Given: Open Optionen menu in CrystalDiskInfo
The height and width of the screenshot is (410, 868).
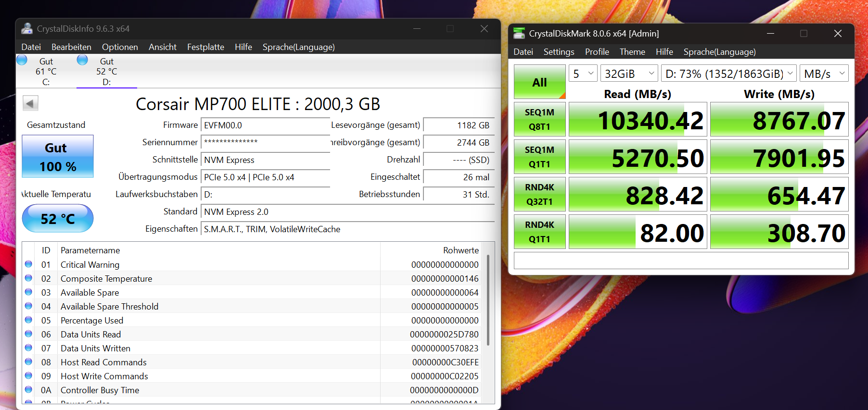Looking at the screenshot, I should pyautogui.click(x=120, y=47).
